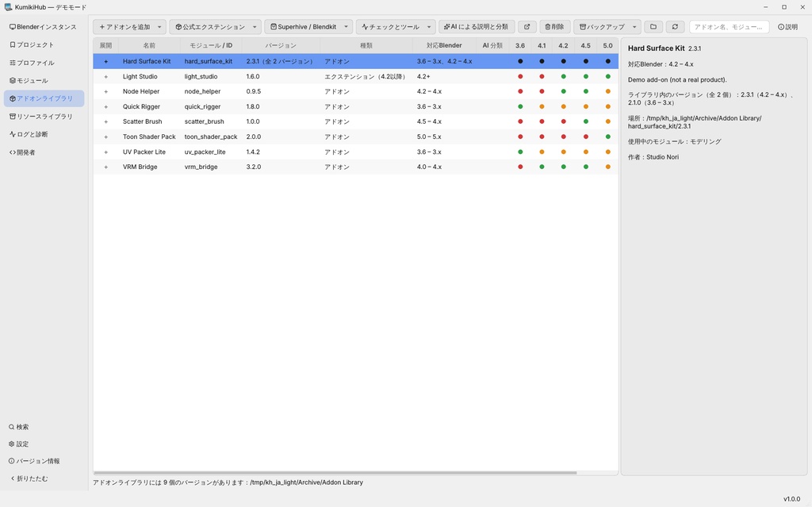The height and width of the screenshot is (507, 812).
Task: Expand the Node Helper row
Action: 106,92
